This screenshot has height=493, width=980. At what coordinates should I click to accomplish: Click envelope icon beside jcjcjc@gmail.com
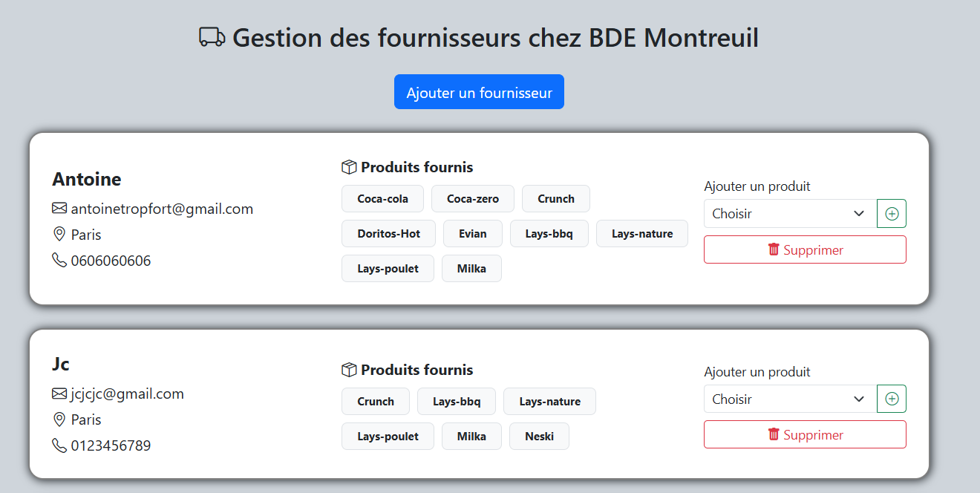click(59, 394)
